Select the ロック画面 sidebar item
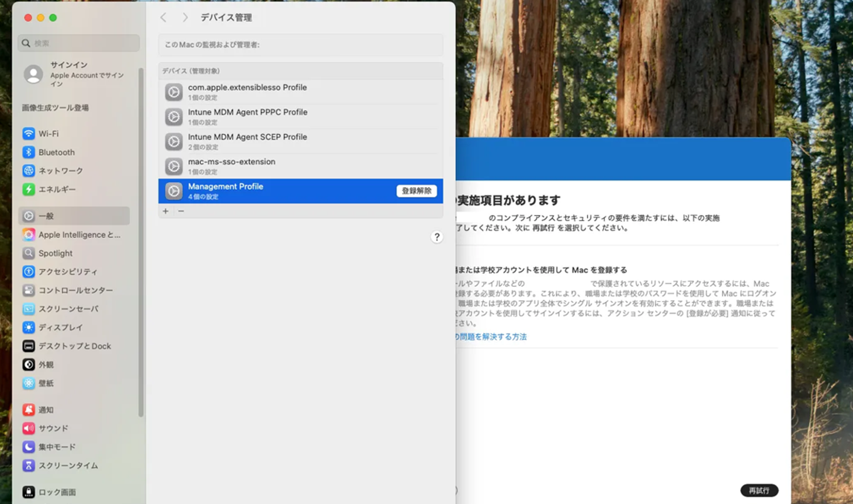Screen dimensions: 853x504 74,492
